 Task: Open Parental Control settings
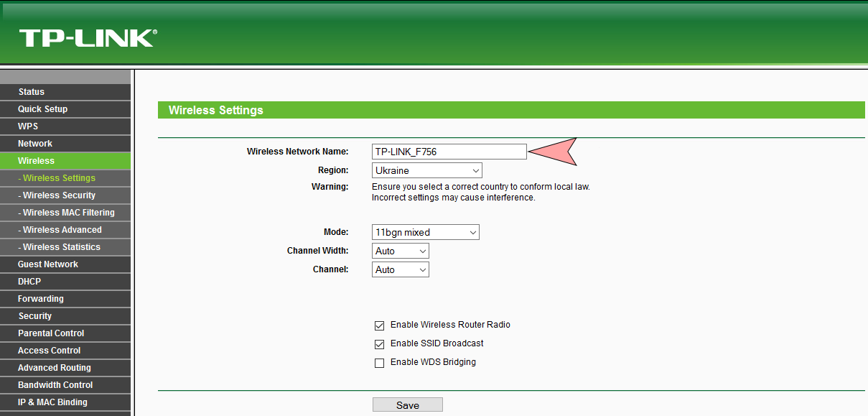tap(51, 333)
